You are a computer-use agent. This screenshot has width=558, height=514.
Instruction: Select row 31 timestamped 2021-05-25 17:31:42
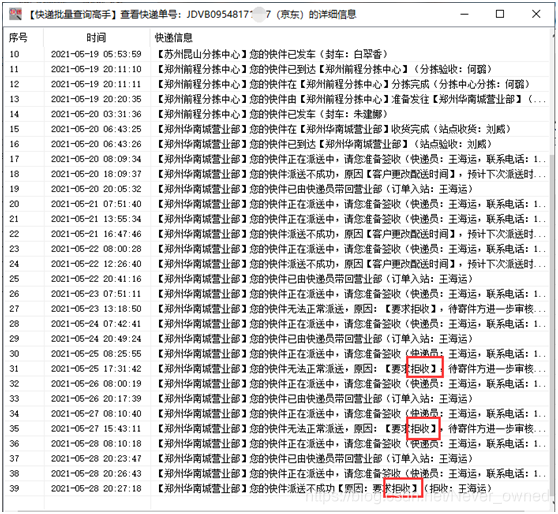276,369
